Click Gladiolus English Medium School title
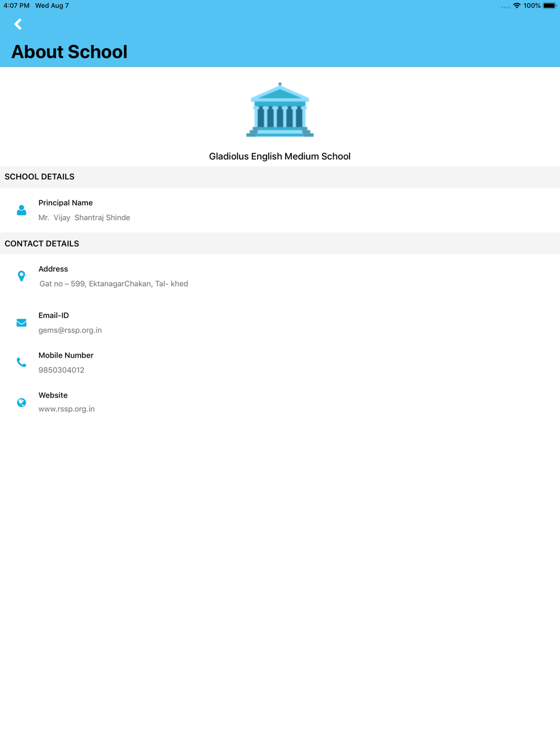The image size is (560, 747). pyautogui.click(x=279, y=156)
